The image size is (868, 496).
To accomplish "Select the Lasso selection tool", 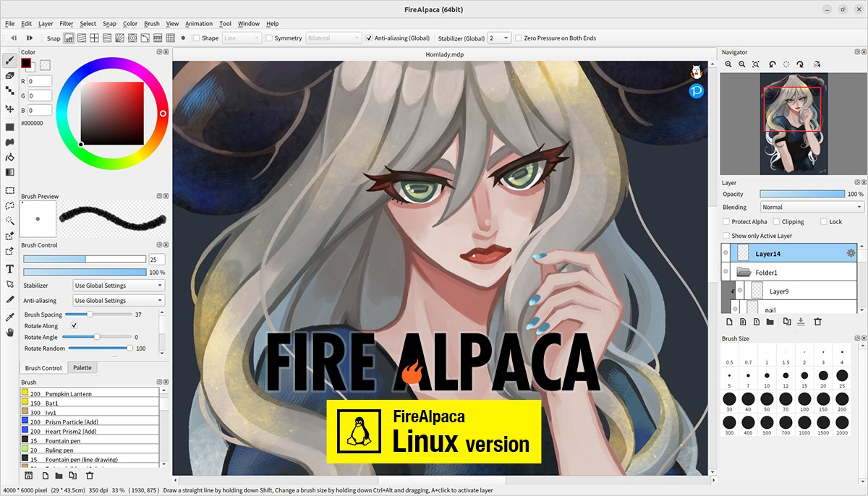I will coord(10,205).
